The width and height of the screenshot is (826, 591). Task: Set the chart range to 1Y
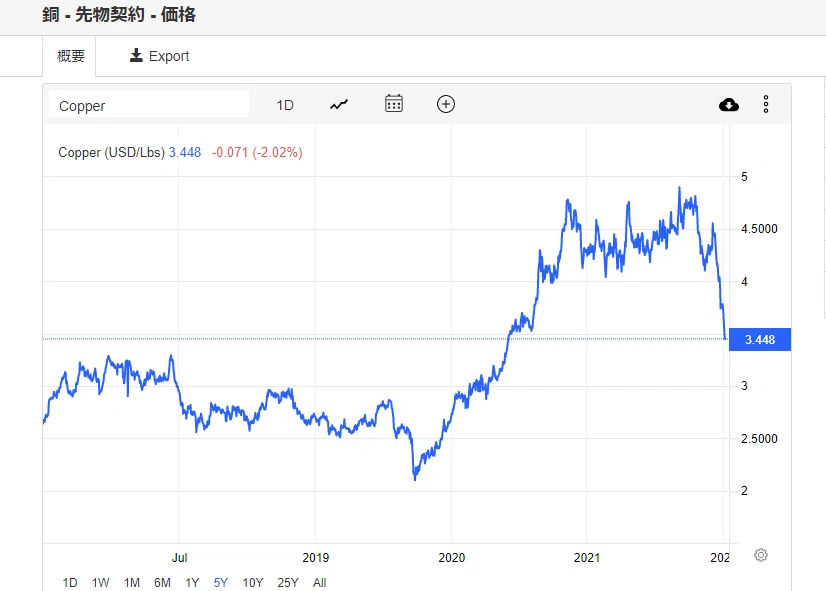[192, 583]
